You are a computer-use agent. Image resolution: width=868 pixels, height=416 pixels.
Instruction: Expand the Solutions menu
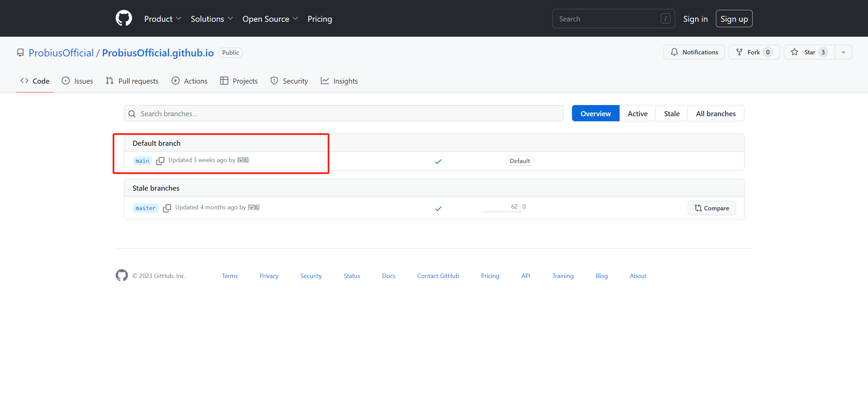pyautogui.click(x=211, y=19)
